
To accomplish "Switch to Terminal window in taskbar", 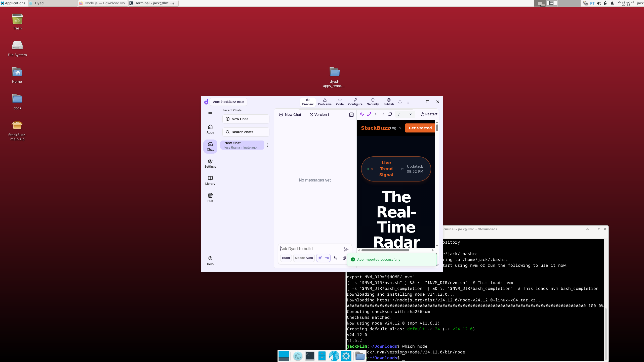I will point(153,3).
